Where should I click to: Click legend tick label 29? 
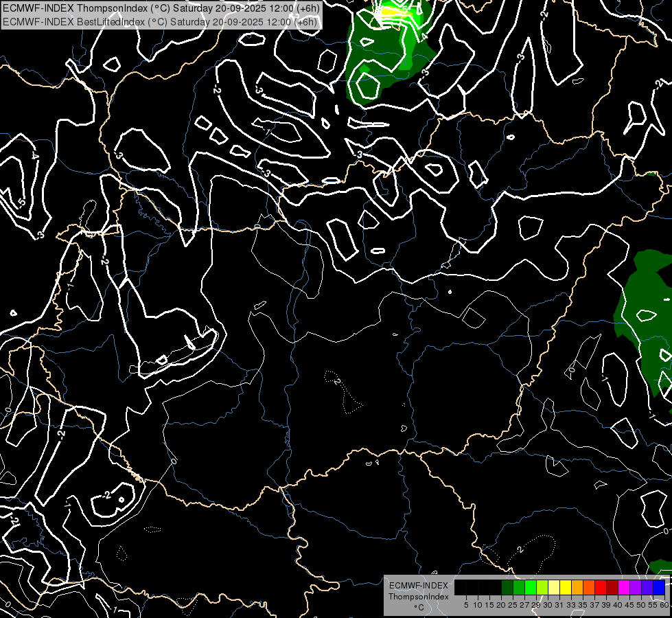(x=536, y=605)
